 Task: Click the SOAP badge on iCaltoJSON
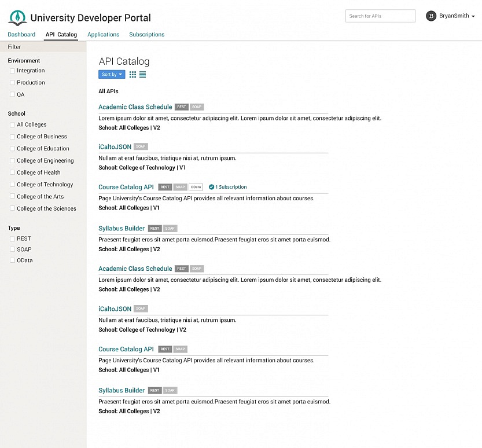point(141,146)
